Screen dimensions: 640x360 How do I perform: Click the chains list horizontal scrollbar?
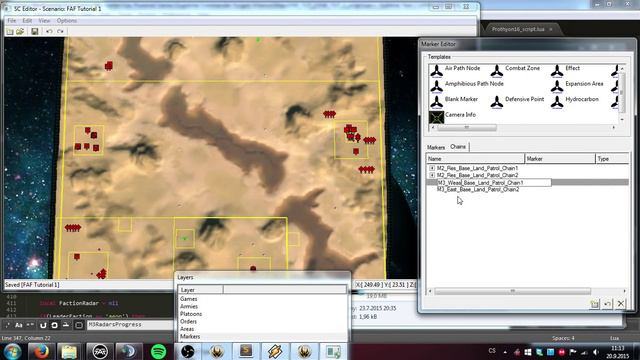(x=512, y=291)
